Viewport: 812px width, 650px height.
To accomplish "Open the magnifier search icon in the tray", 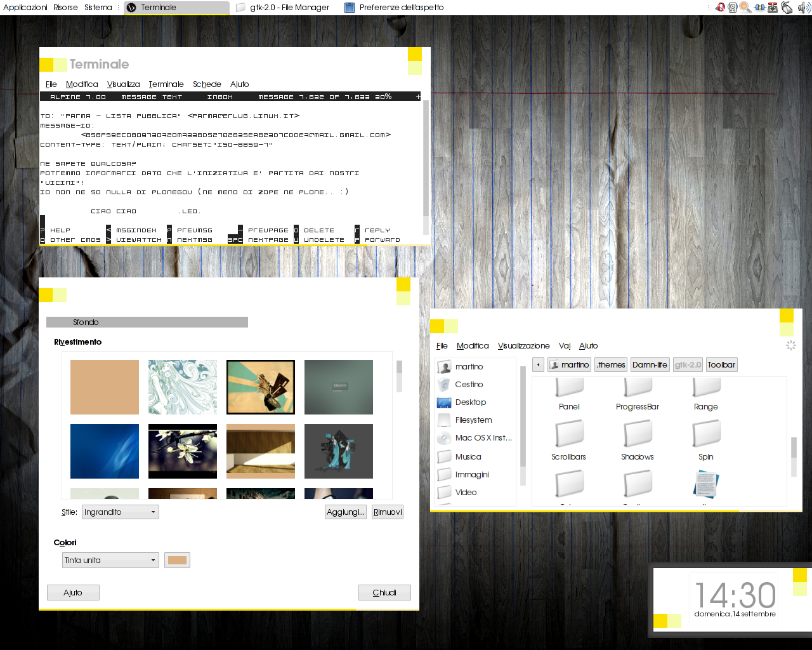I will click(x=745, y=8).
